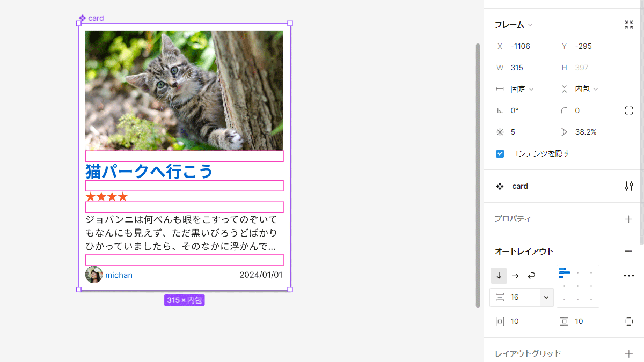Screen dimensions: 644x362
Task: Click the spike count field 5
Action: point(513,132)
